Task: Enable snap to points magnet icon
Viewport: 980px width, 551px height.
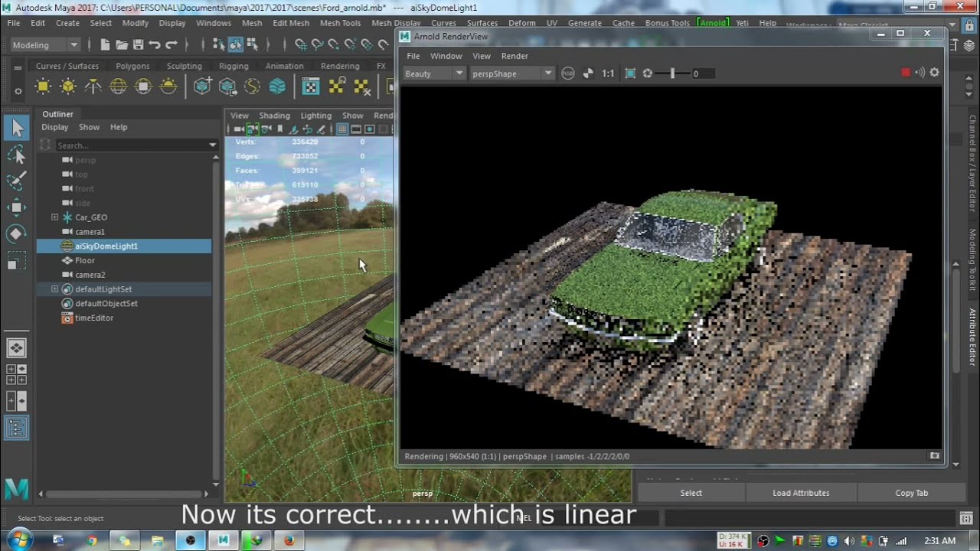Action: tap(335, 45)
